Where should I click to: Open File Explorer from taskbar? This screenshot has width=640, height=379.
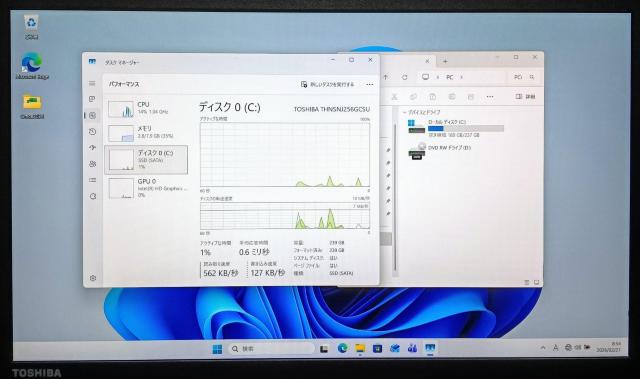(360, 348)
